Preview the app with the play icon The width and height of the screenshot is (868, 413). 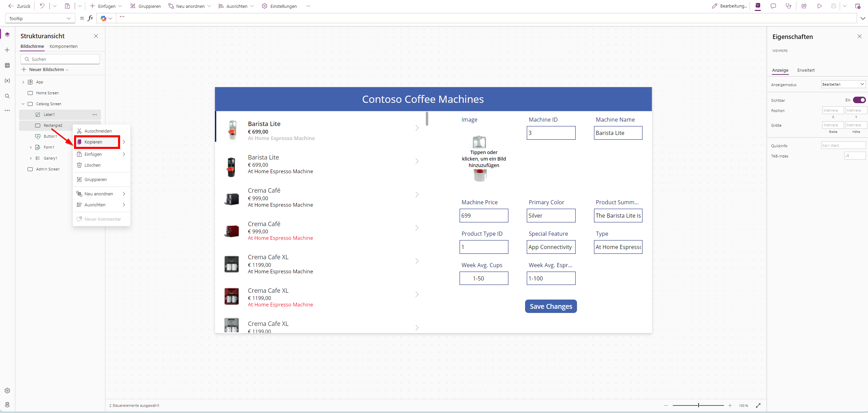tap(820, 6)
